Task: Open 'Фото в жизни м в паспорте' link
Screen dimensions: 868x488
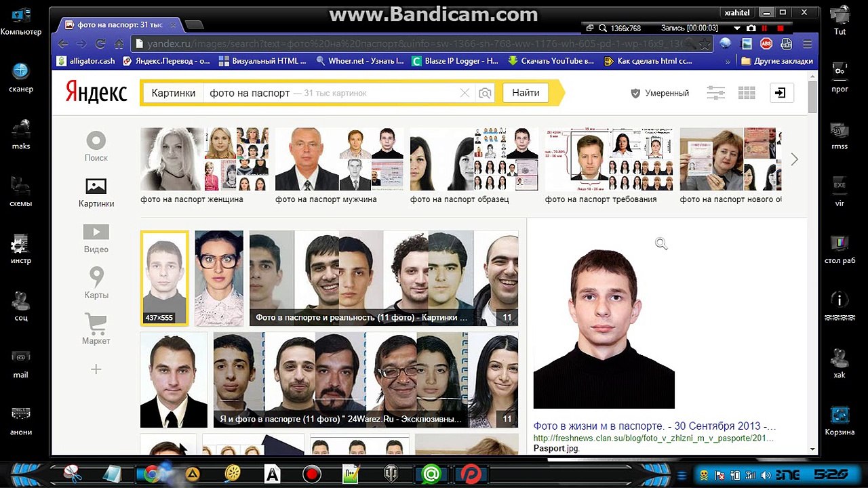Action: (655, 426)
